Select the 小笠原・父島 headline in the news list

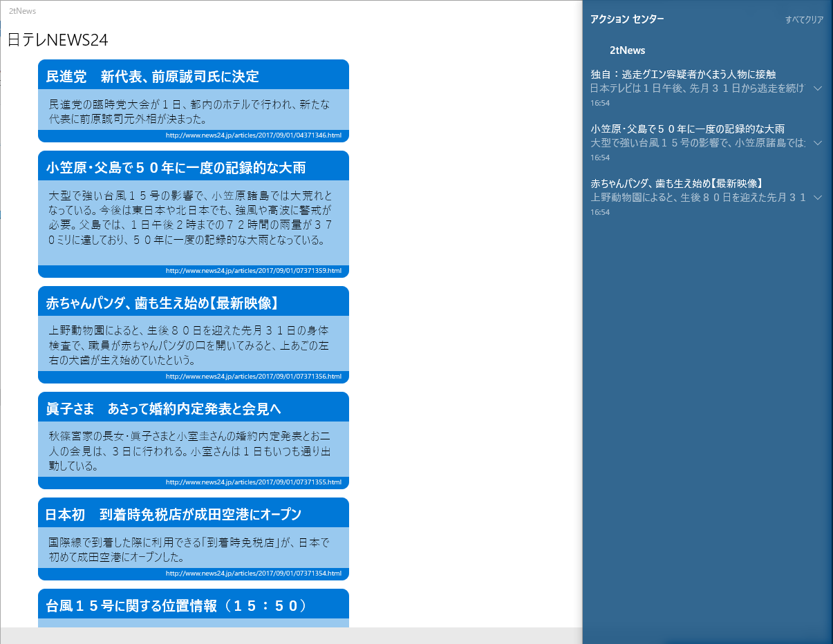[176, 168]
